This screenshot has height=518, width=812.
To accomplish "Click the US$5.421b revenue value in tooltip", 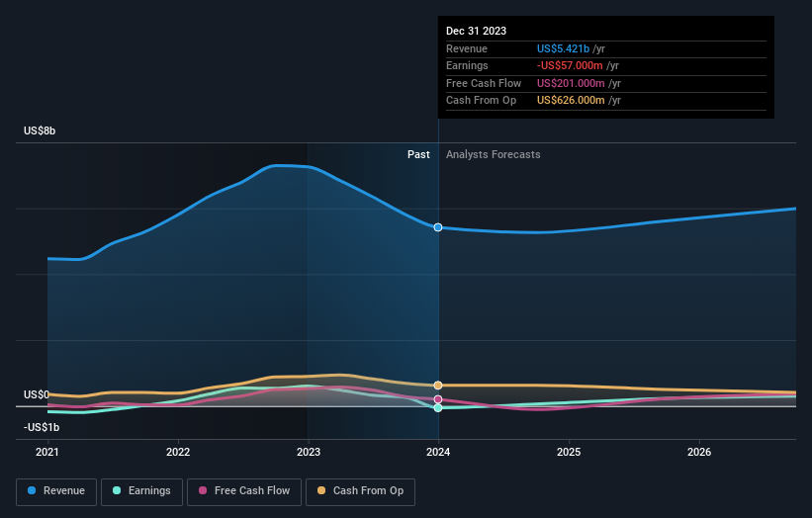I will pyautogui.click(x=563, y=48).
